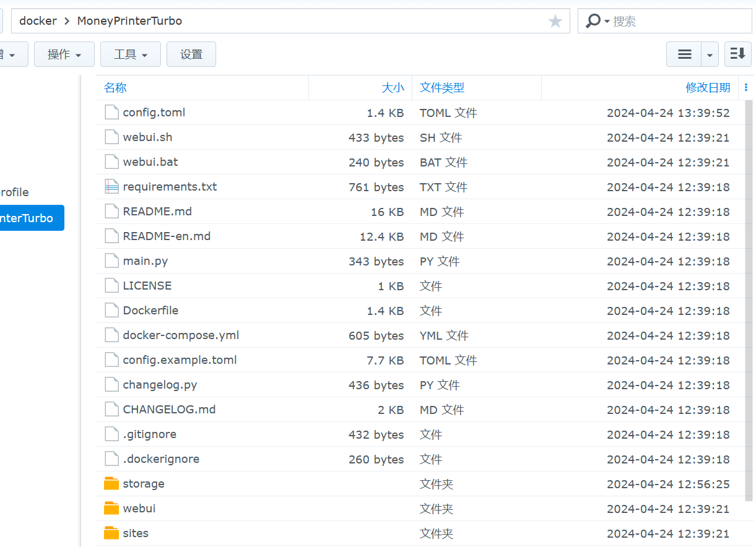Click the 7.7 KB size cell
Screen dimensions: 756x547
(x=385, y=360)
